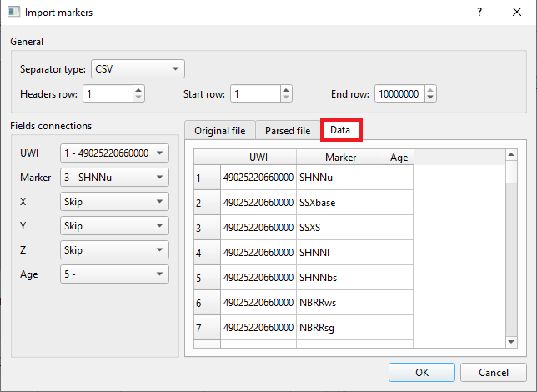Select row header 2 in data table

(x=207, y=203)
